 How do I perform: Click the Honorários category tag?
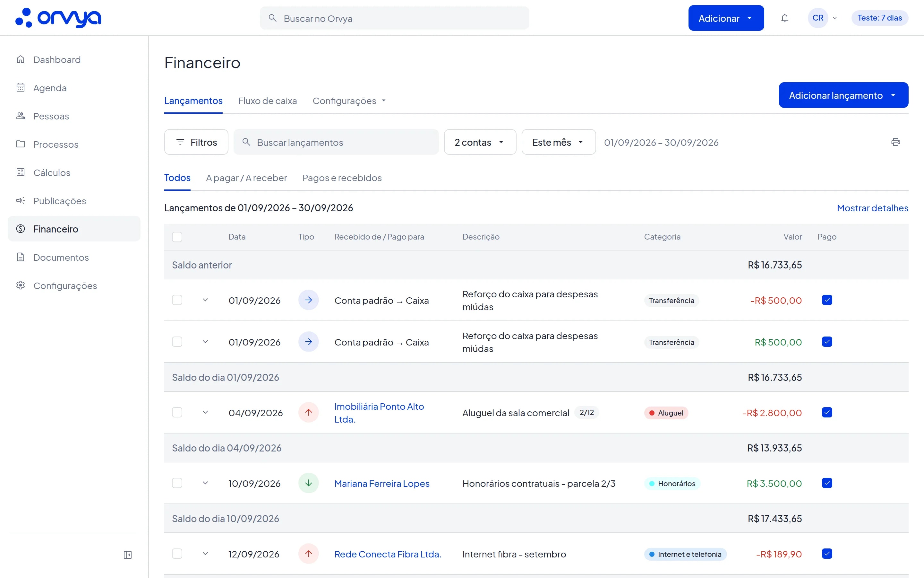click(x=672, y=484)
